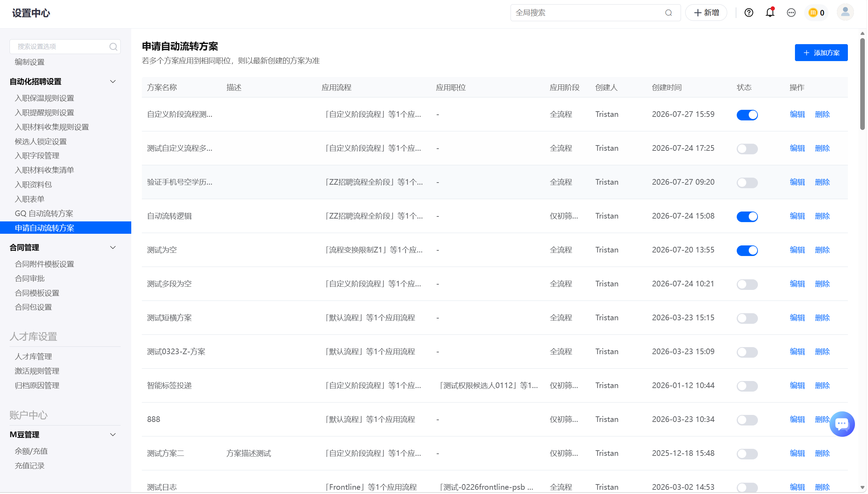Open 候选人锁定设置 in sidebar
This screenshot has height=494, width=868.
(41, 142)
